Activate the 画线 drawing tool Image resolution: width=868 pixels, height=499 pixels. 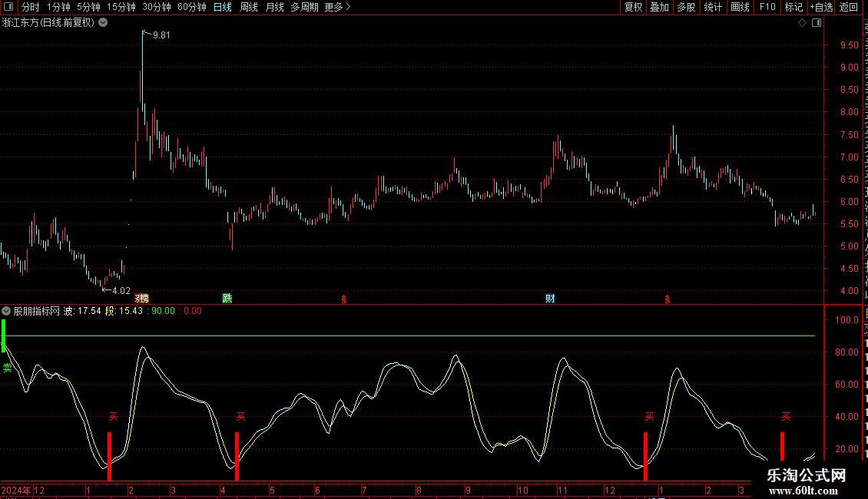tap(740, 7)
